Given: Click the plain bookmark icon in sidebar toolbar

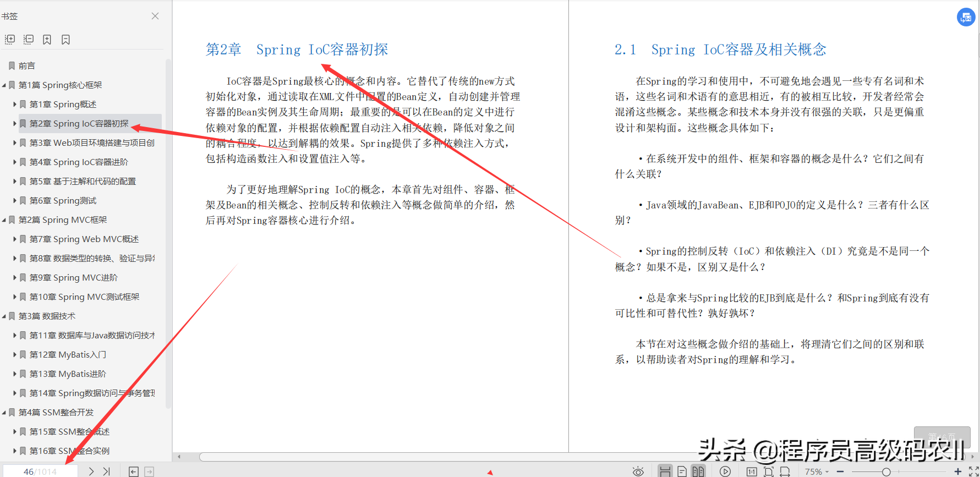Looking at the screenshot, I should tap(65, 40).
